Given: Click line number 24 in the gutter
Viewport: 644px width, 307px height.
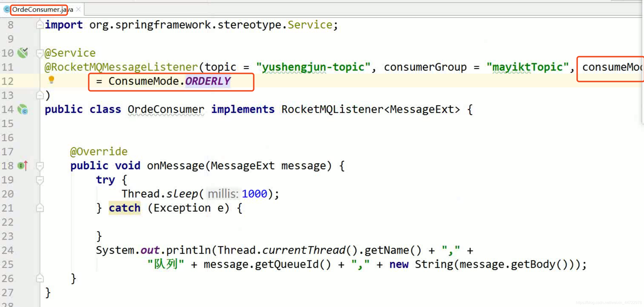Looking at the screenshot, I should (8, 250).
